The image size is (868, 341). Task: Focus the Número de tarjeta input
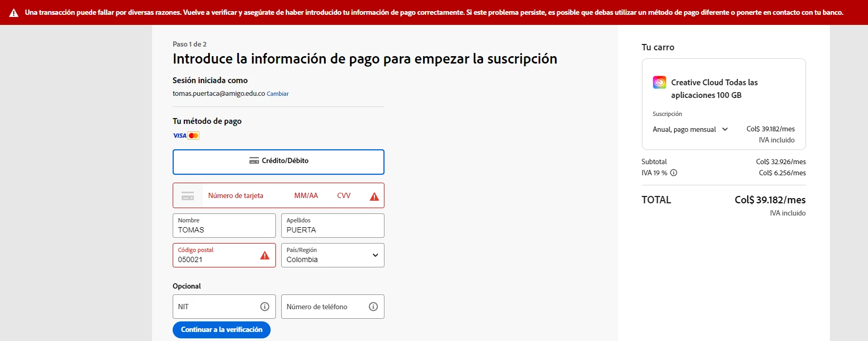pyautogui.click(x=235, y=195)
